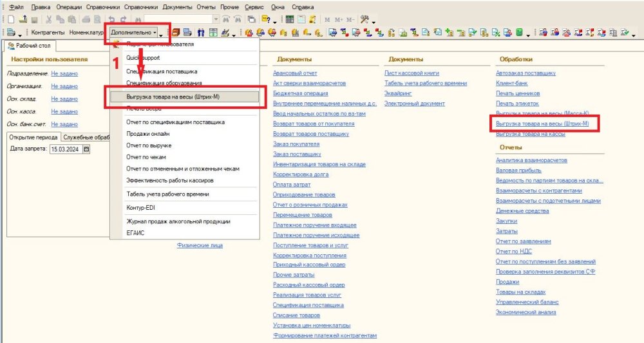Select Табель учета рабочего времени menu entry
The height and width of the screenshot is (343, 644).
point(184,194)
